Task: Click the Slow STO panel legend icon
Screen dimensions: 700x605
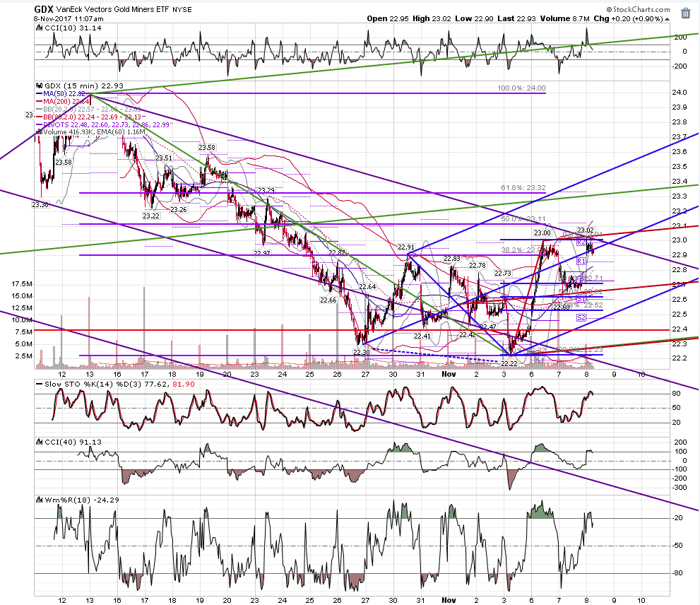Action: pyautogui.click(x=40, y=384)
